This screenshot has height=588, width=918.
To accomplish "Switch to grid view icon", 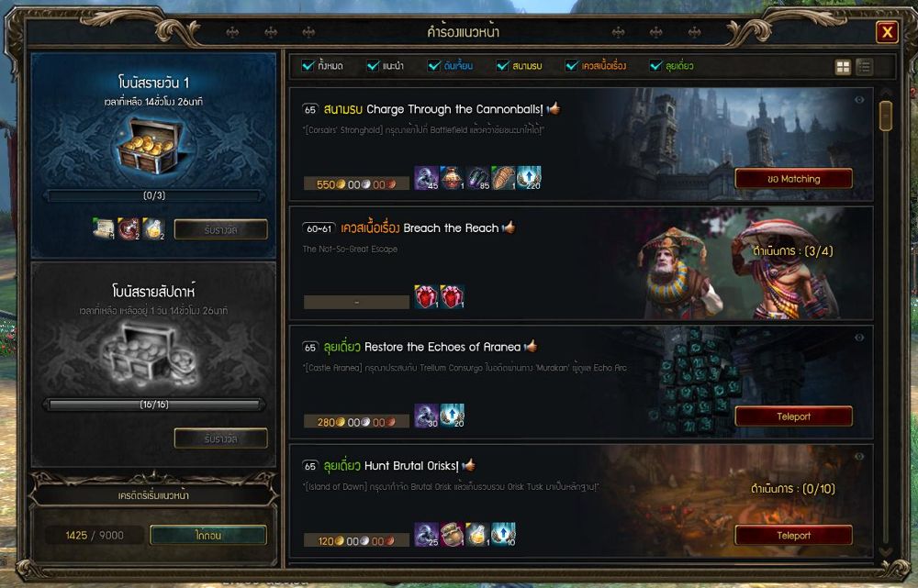I will tap(843, 67).
